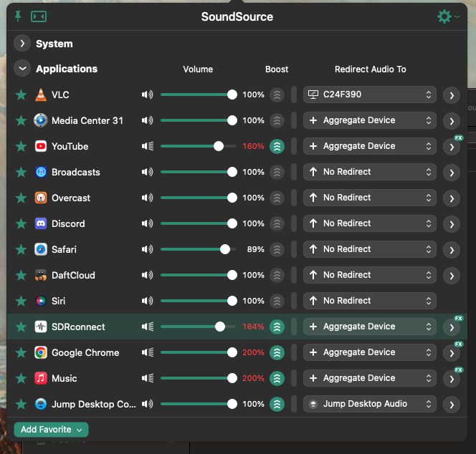Open Music FX details arrow
Image resolution: width=476 pixels, height=454 pixels.
[x=452, y=379]
